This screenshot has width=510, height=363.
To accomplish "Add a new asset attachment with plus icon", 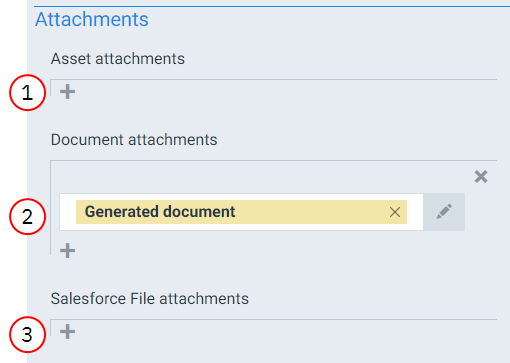I will coord(67,92).
